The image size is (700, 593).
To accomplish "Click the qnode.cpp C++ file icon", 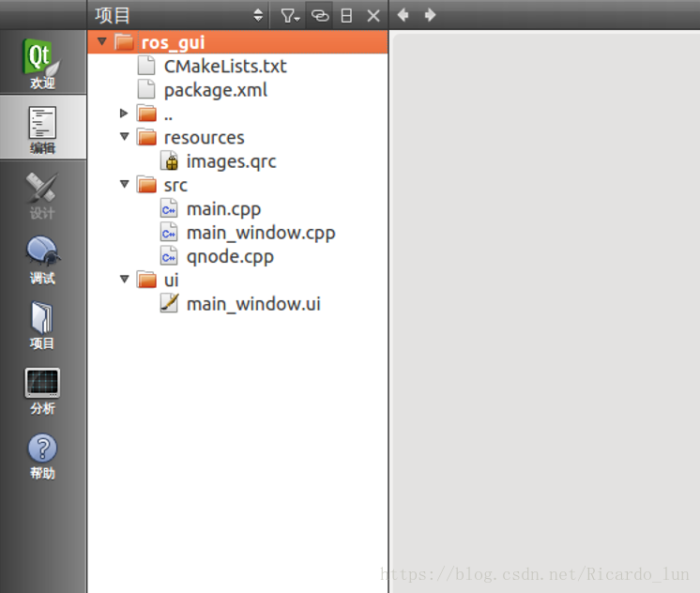I will point(169,256).
